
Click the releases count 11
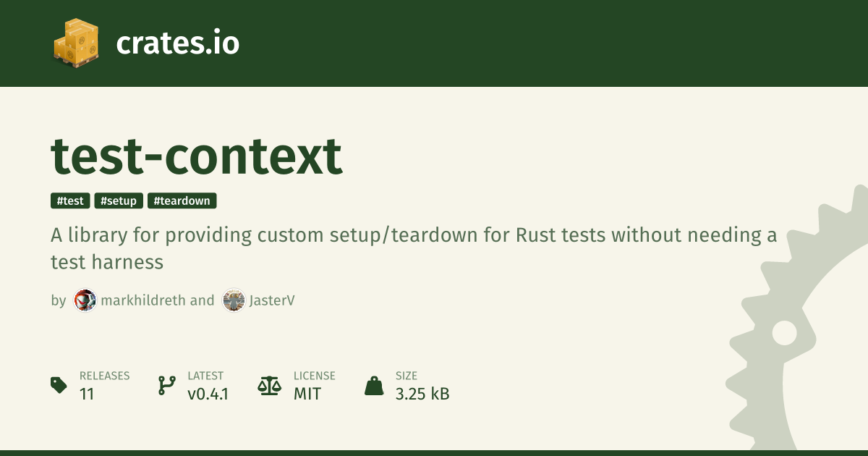(x=87, y=394)
